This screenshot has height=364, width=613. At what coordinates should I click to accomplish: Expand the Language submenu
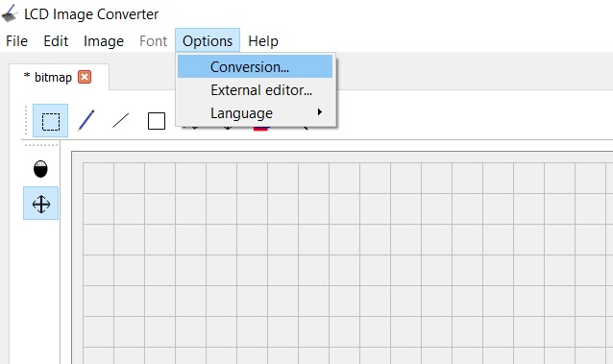[255, 113]
